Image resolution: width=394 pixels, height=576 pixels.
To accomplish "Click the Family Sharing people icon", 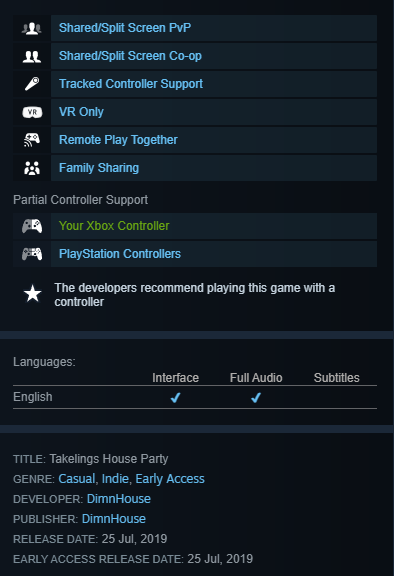I will point(32,168).
